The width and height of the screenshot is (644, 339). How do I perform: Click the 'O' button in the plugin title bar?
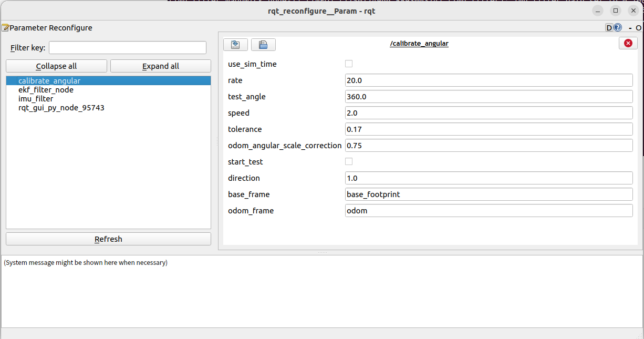pos(639,28)
